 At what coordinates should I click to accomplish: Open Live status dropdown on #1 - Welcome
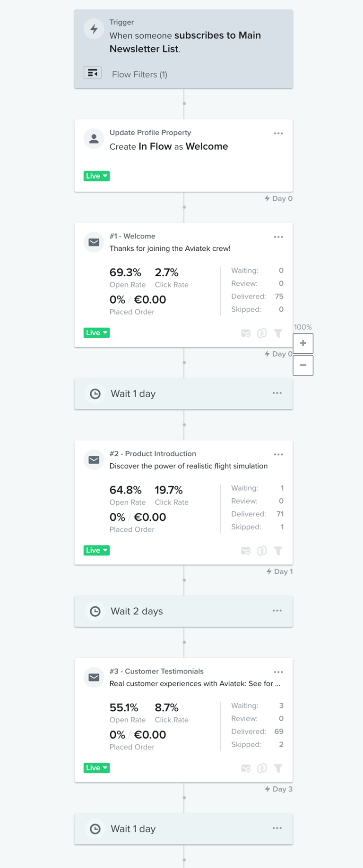point(96,333)
